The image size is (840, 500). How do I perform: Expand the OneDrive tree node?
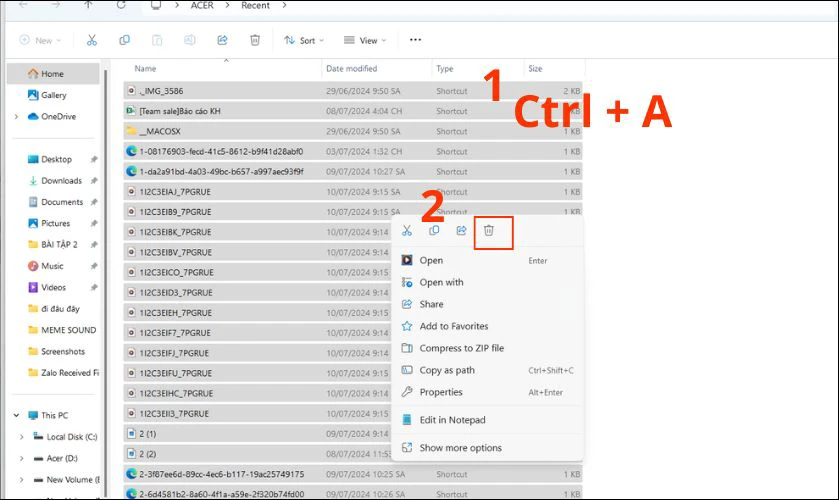click(x=17, y=117)
